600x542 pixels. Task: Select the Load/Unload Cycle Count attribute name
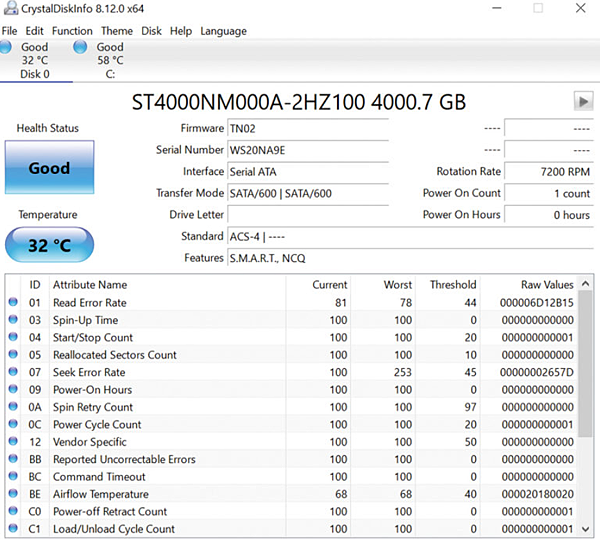(x=114, y=529)
